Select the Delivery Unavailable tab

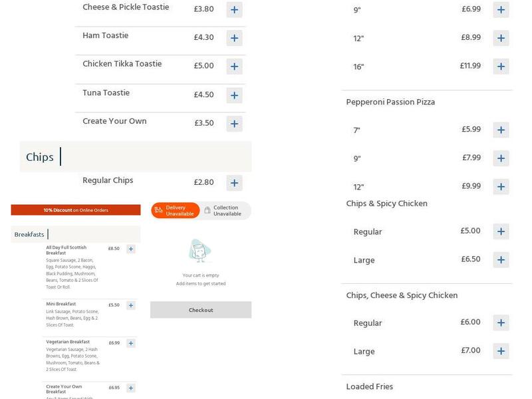point(178,210)
